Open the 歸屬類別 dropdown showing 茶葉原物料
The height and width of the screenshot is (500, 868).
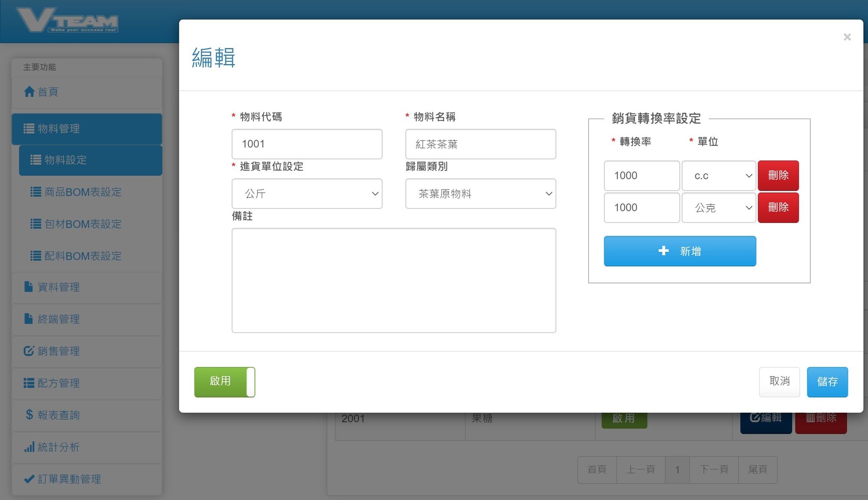481,194
